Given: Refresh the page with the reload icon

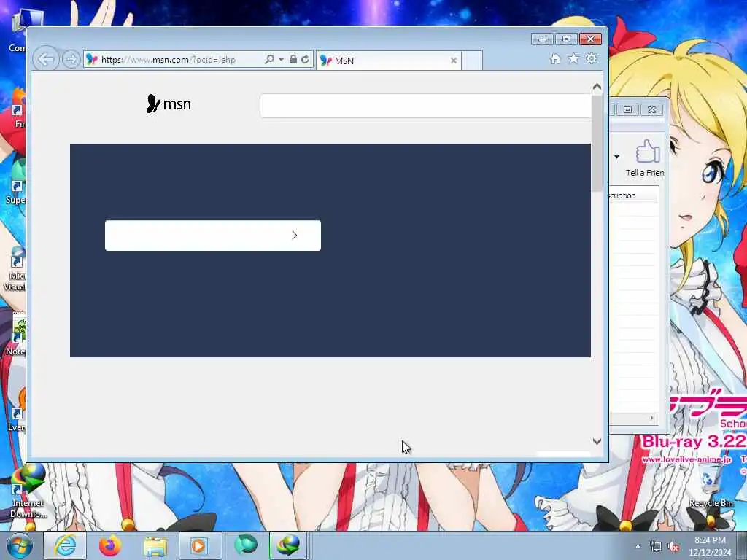Looking at the screenshot, I should [x=306, y=60].
